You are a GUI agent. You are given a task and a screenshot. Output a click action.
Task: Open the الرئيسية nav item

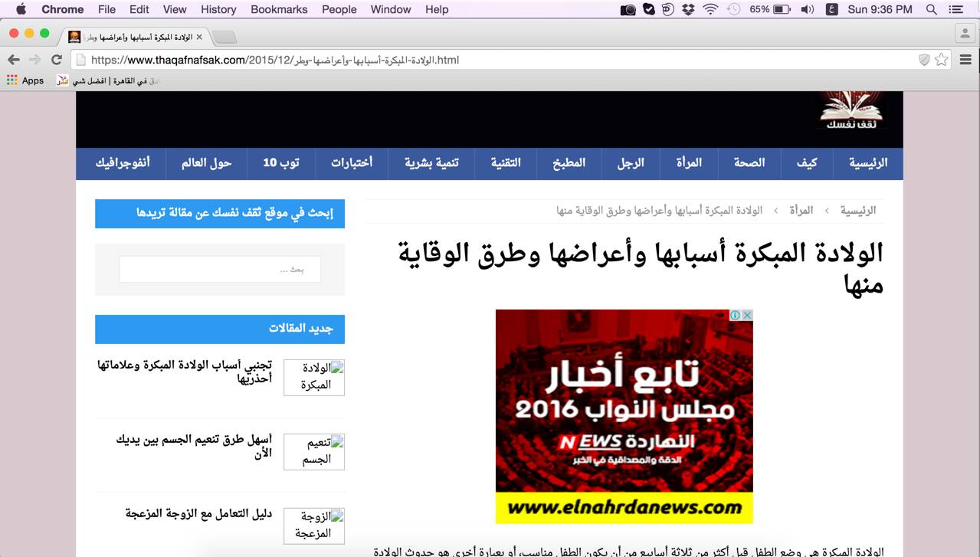868,163
